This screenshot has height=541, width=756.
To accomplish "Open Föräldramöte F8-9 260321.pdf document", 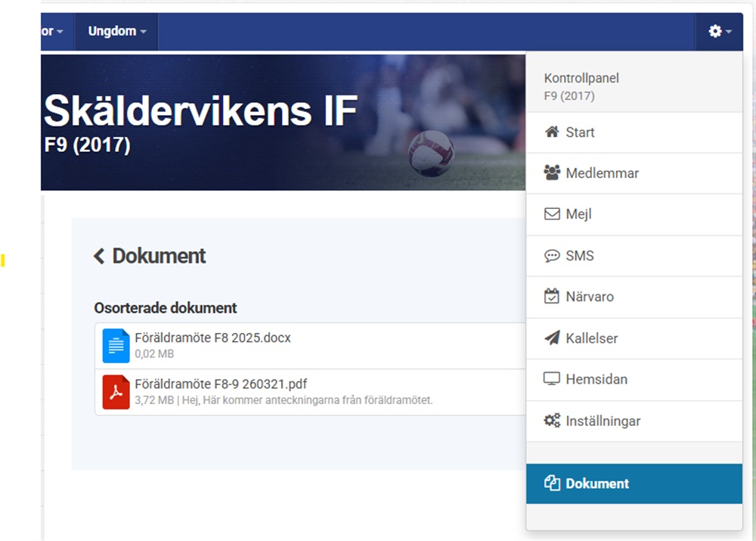I will tap(221, 384).
